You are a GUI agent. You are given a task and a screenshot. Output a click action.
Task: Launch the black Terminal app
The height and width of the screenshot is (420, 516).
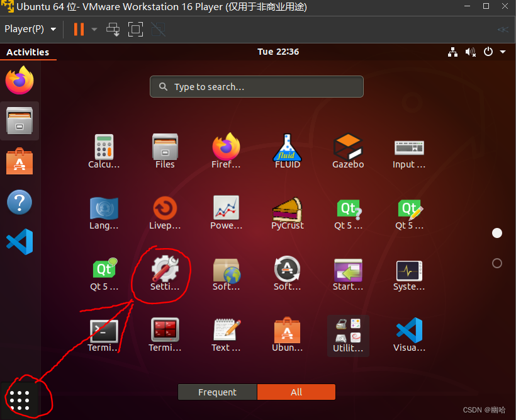coord(104,336)
